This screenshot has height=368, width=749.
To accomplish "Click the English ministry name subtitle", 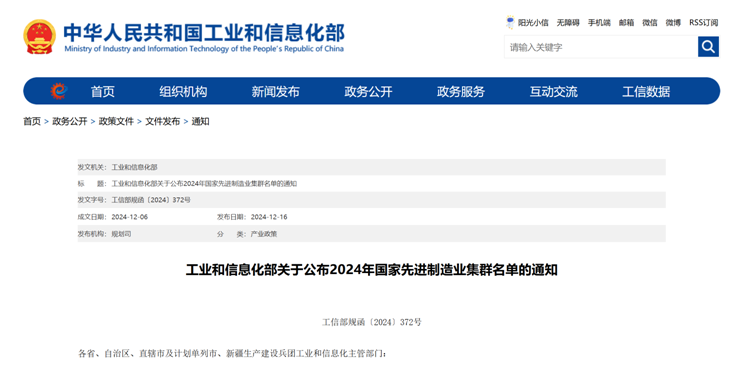I will 203,49.
